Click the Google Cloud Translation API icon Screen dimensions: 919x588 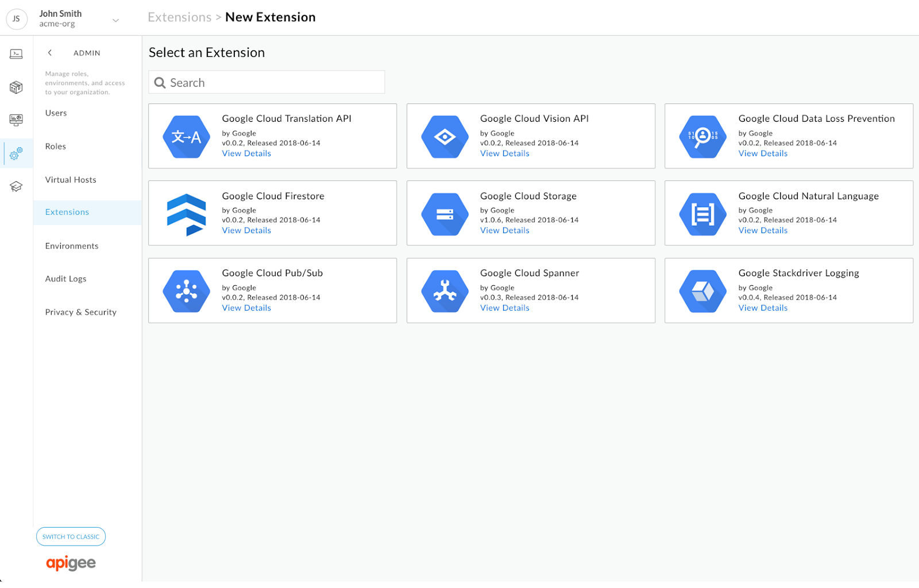click(186, 137)
